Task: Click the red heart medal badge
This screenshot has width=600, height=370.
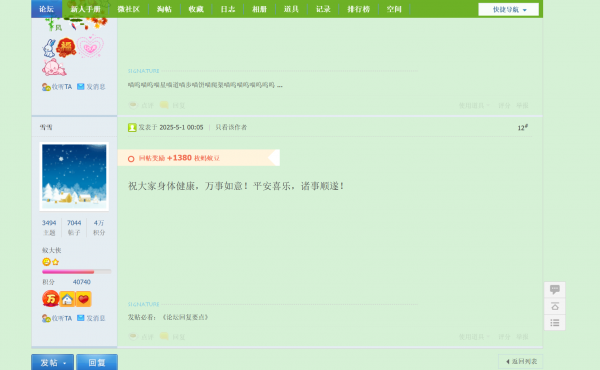Action: click(x=83, y=299)
